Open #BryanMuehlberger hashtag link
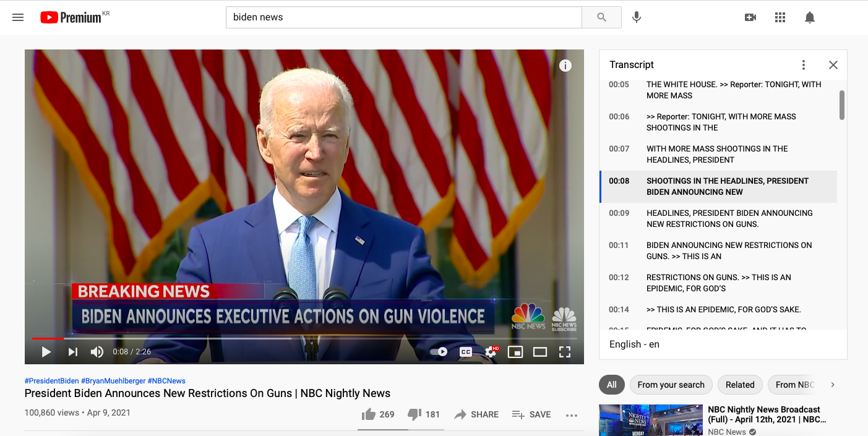Screen dimensions: 868x436 [x=113, y=381]
